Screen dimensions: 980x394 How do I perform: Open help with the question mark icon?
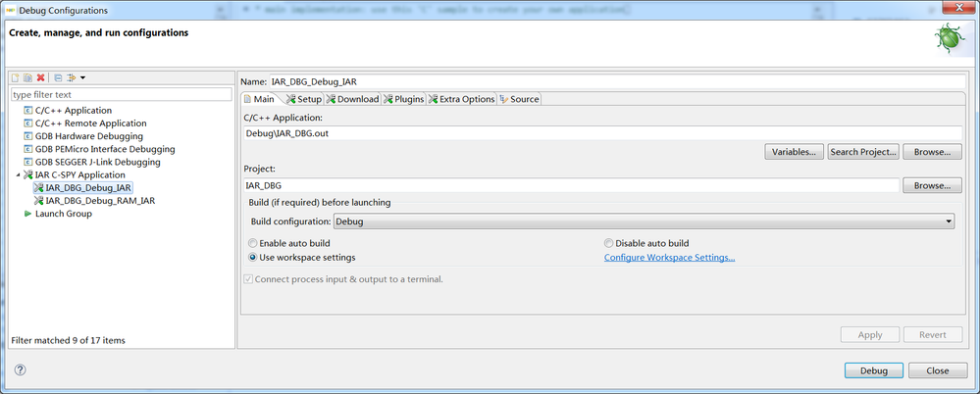click(x=20, y=369)
